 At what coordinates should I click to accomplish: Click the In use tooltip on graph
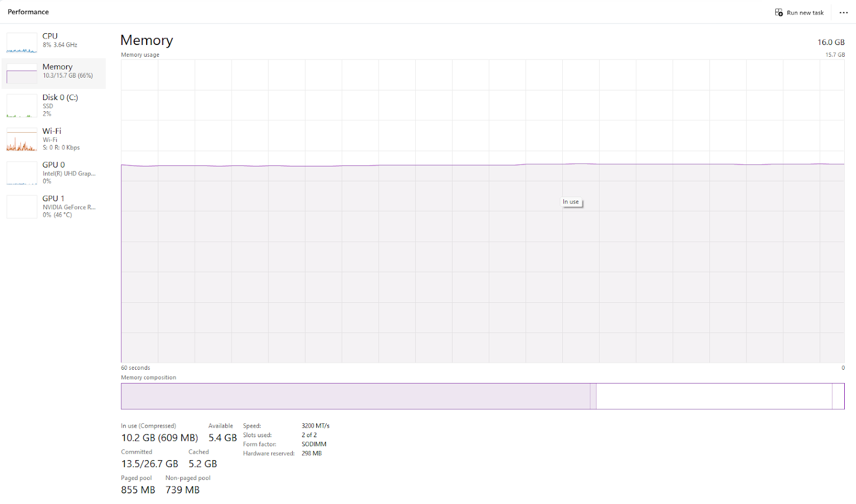click(571, 202)
